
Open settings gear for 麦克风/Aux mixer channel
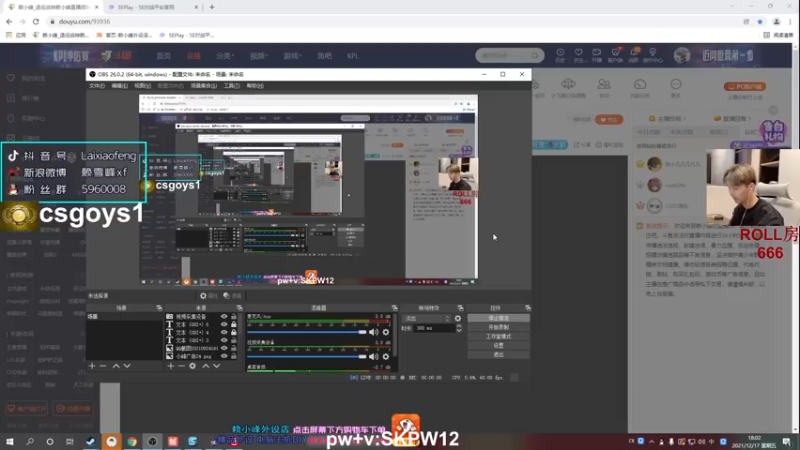click(386, 332)
